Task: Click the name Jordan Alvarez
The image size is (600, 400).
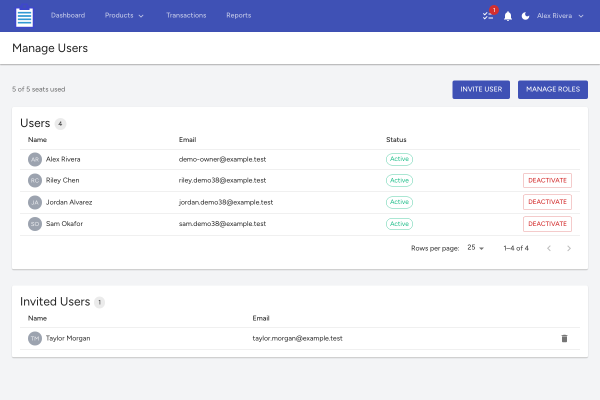Action: tap(69, 202)
